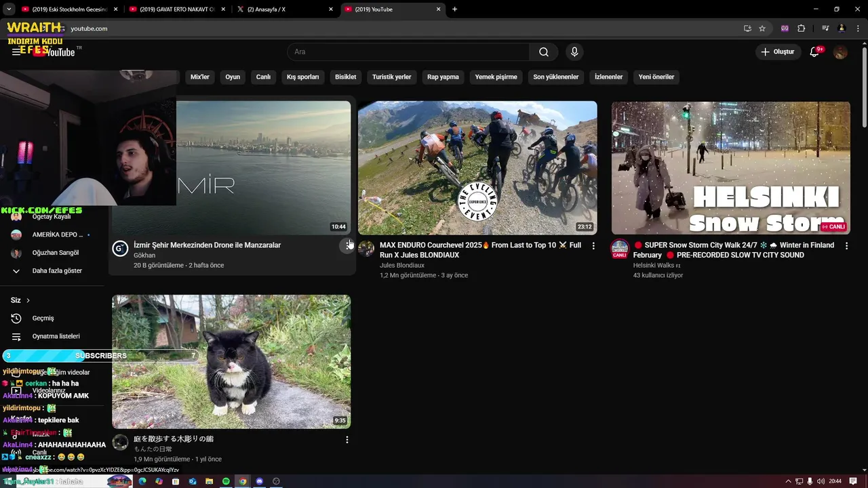
Task: Open Chrome three-dot menu
Action: point(858,28)
